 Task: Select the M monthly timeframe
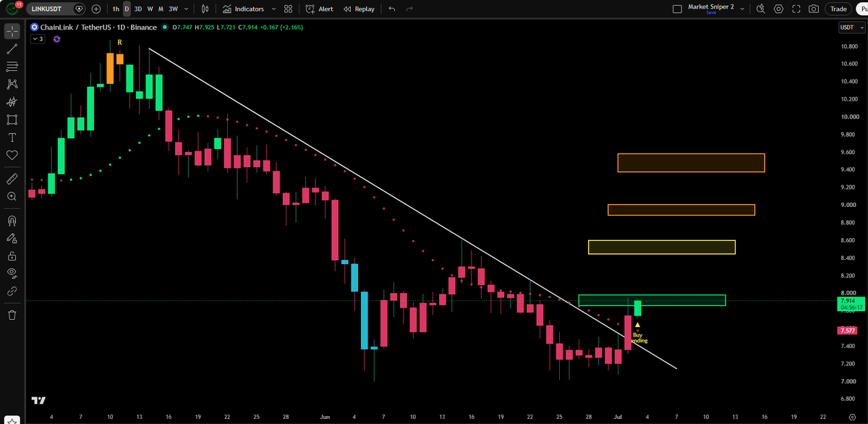[x=160, y=9]
